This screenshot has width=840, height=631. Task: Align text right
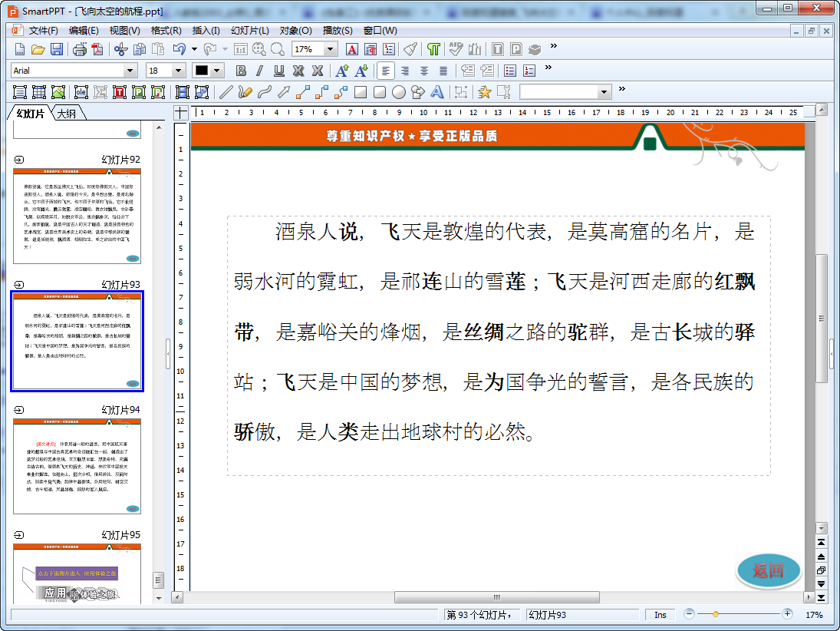405,71
